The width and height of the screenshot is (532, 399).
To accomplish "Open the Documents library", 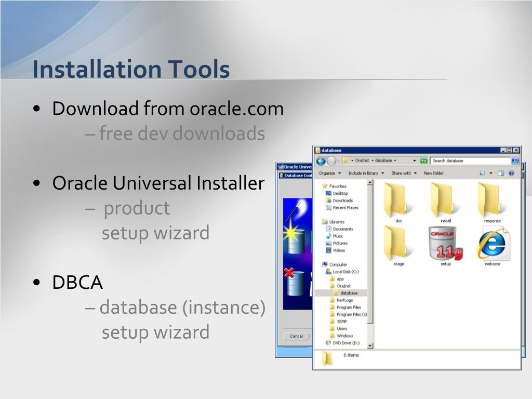I will 340,229.
